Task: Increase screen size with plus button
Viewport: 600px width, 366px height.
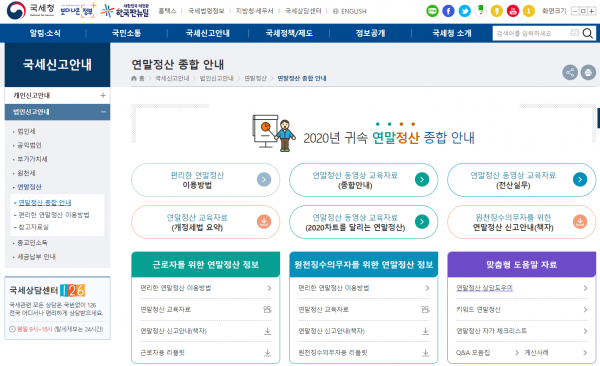Action: (591, 11)
